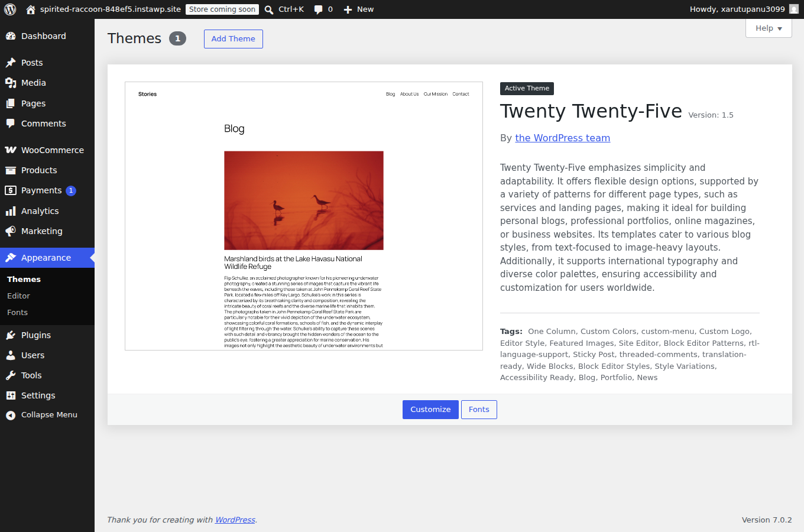This screenshot has height=532, width=804.
Task: Click the home icon beside site name
Action: [x=31, y=9]
